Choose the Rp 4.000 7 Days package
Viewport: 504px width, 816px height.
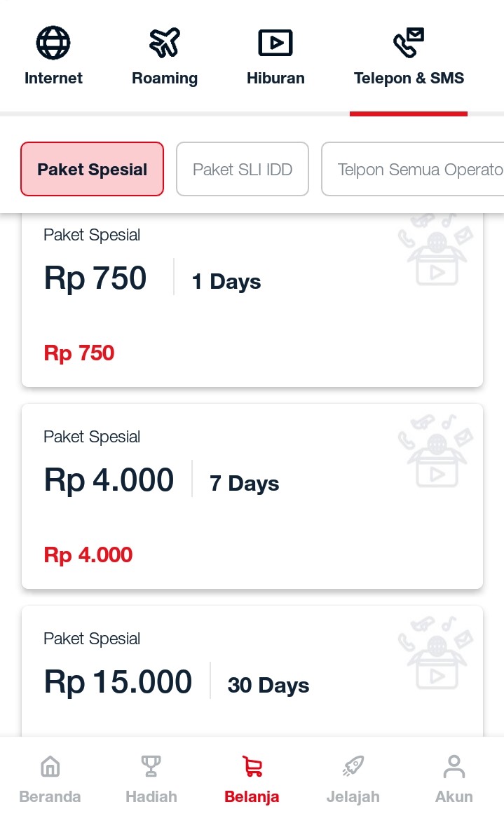[252, 496]
